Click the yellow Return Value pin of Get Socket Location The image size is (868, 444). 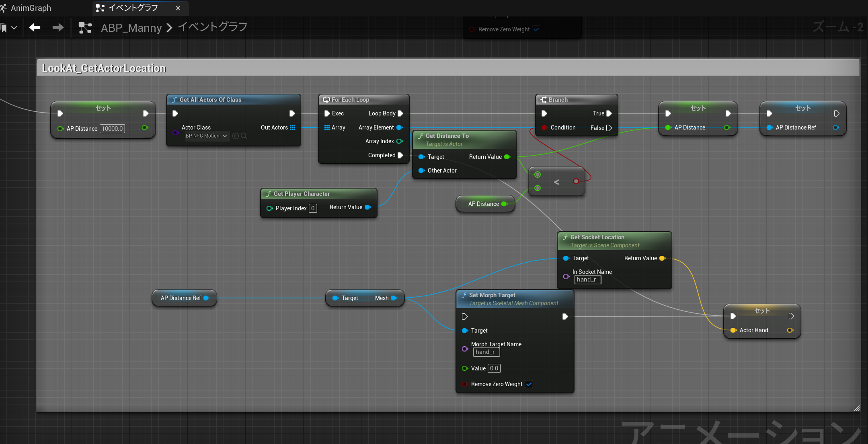pyautogui.click(x=662, y=258)
